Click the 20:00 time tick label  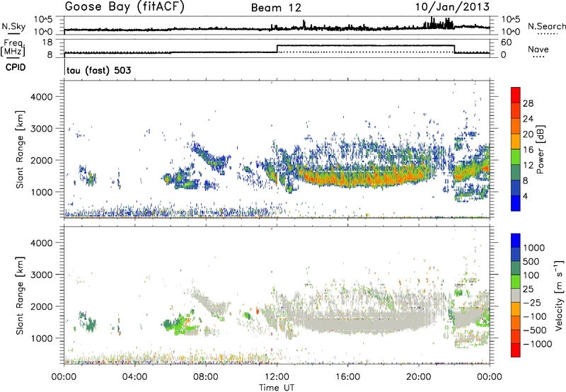(418, 377)
